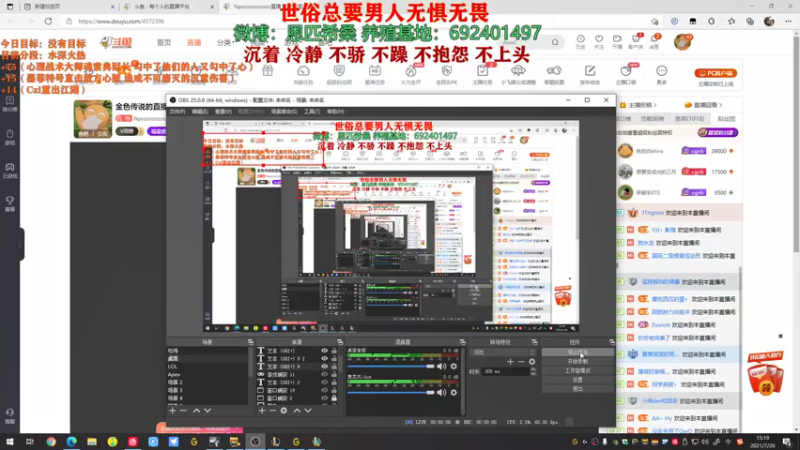This screenshot has width=800, height=450.
Task: Remove selected scene with the minus icon
Action: point(184,410)
